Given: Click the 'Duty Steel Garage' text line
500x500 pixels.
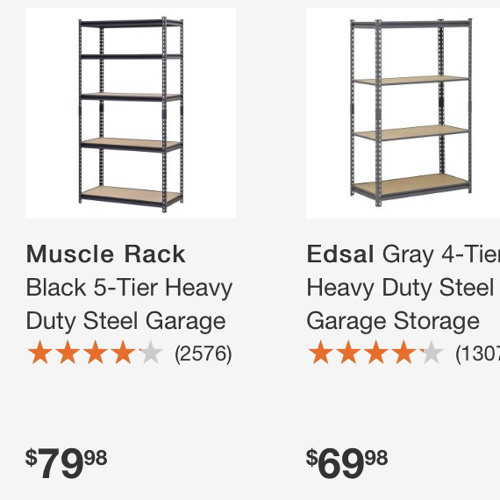Looking at the screenshot, I should click(126, 321).
